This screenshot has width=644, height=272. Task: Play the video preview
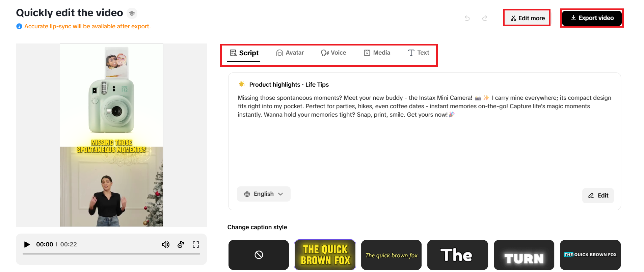(27, 244)
